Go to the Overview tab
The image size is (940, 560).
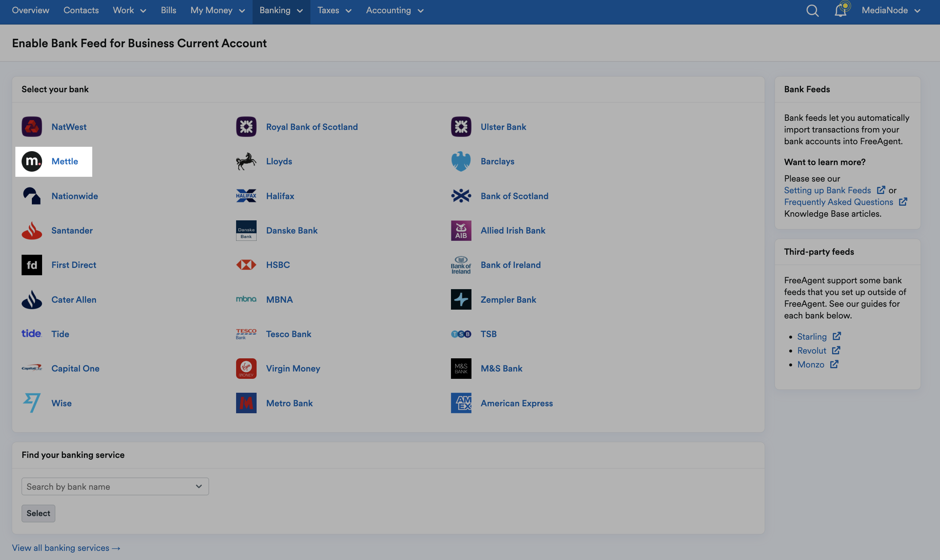click(x=31, y=10)
